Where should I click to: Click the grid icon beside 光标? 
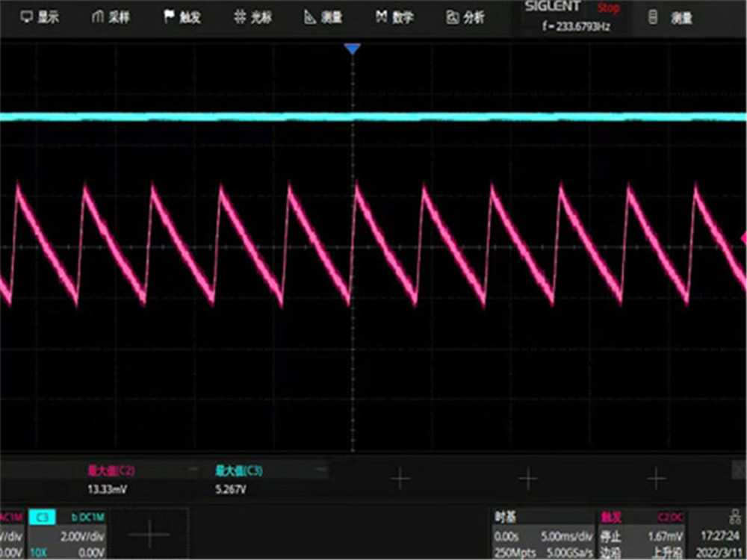240,17
